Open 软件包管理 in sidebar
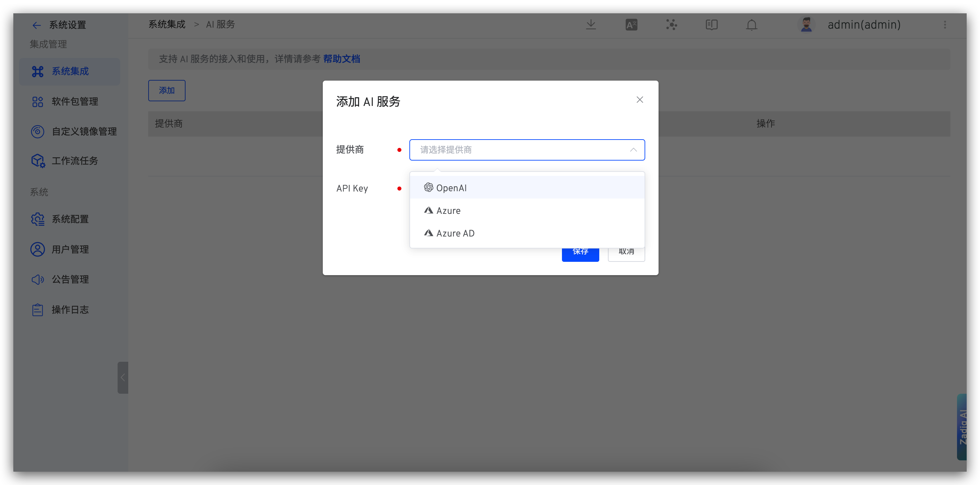 click(75, 102)
